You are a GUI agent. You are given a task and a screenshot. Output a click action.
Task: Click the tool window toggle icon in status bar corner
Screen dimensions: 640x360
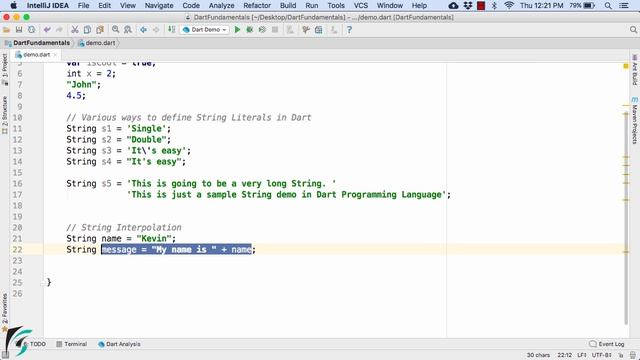click(x=5, y=355)
